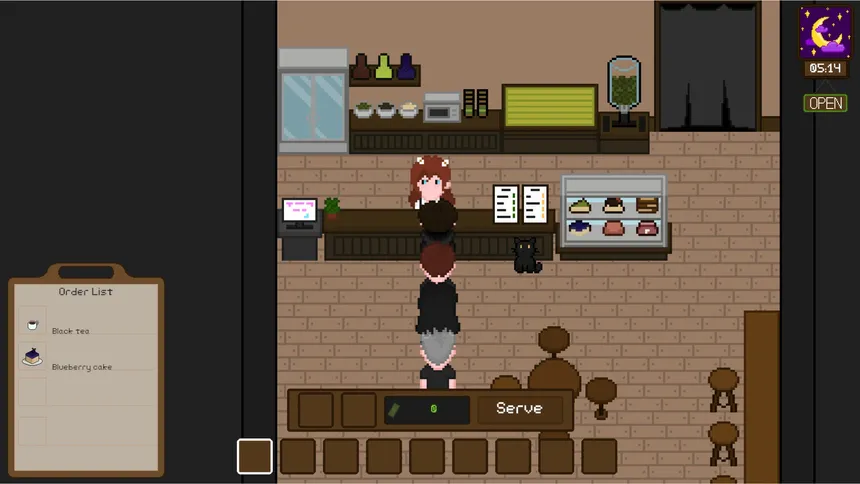Take the chocolate cupcake from display case
Image resolution: width=860 pixels, height=484 pixels.
[613, 205]
